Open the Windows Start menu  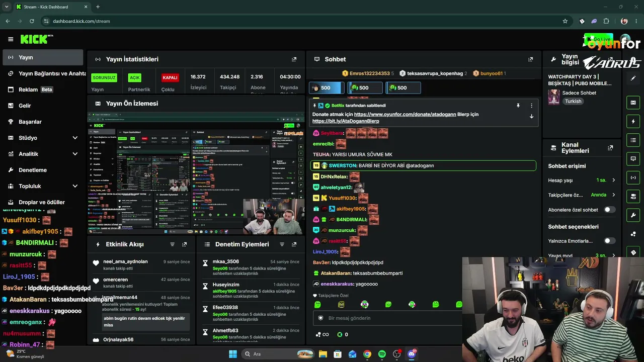233,354
